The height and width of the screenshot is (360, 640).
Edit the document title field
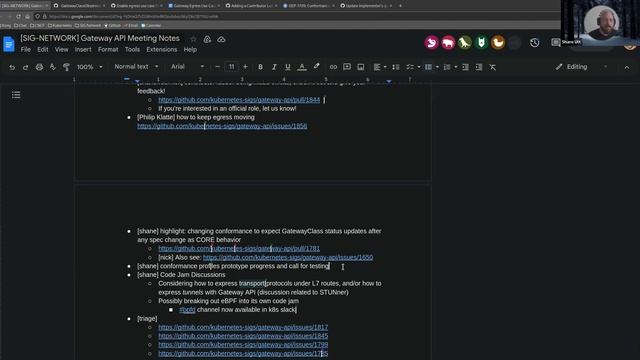coord(100,38)
